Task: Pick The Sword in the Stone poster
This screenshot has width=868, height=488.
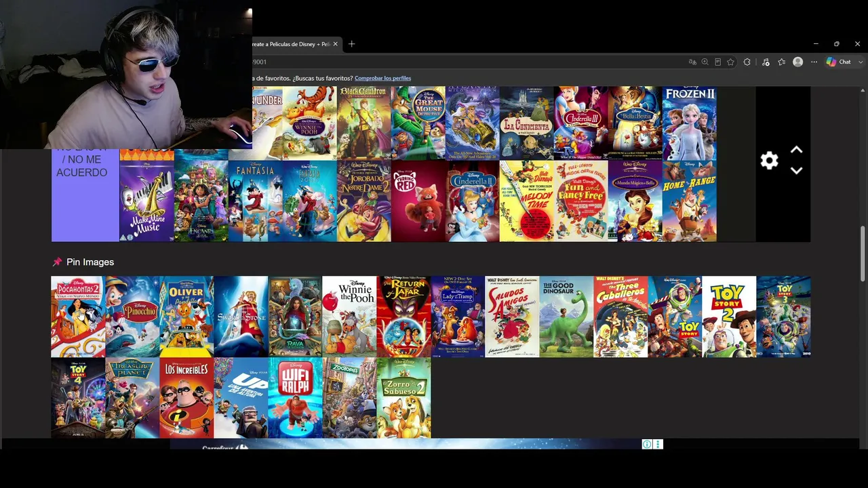Action: click(241, 317)
